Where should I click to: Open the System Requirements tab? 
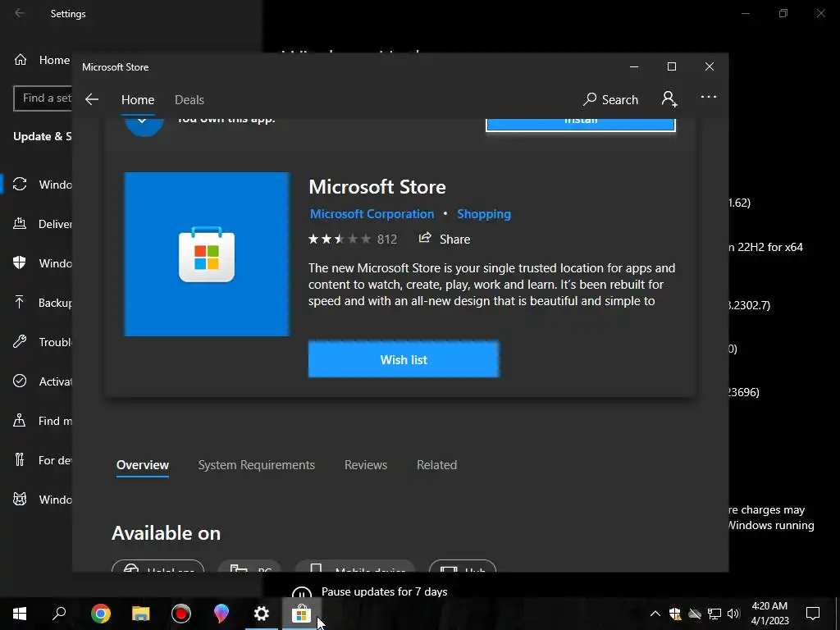(x=257, y=465)
